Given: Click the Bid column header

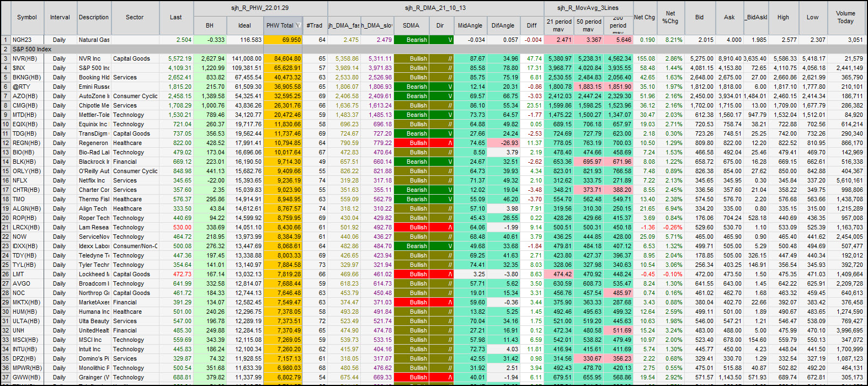Looking at the screenshot, I should pyautogui.click(x=699, y=17).
